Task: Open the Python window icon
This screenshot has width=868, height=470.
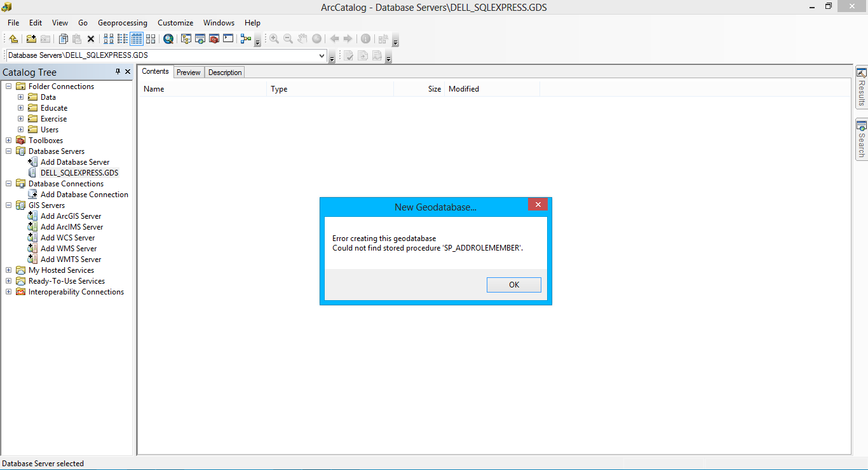Action: pos(228,39)
